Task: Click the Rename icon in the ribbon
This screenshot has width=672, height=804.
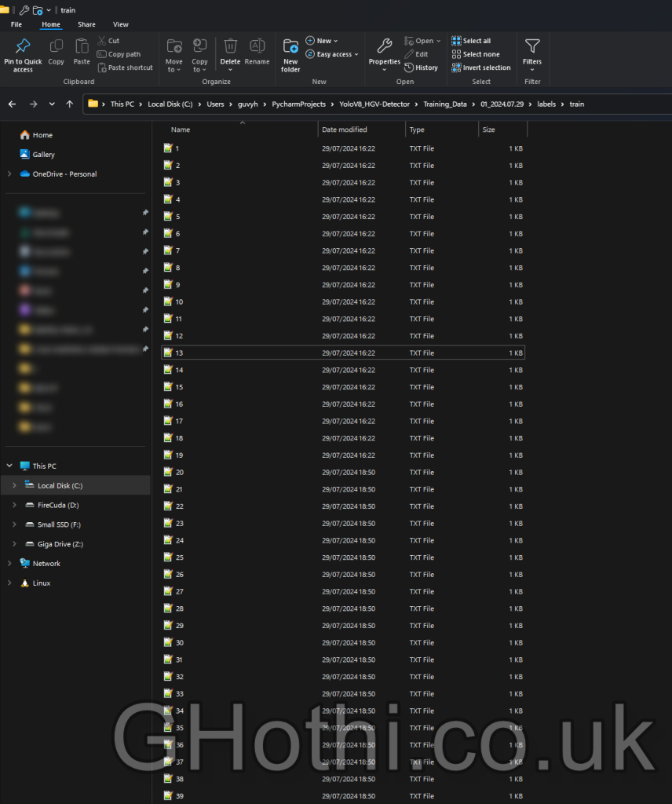Action: click(x=257, y=49)
